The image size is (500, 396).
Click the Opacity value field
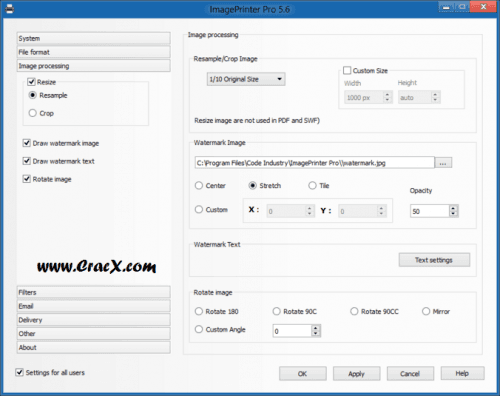point(430,211)
